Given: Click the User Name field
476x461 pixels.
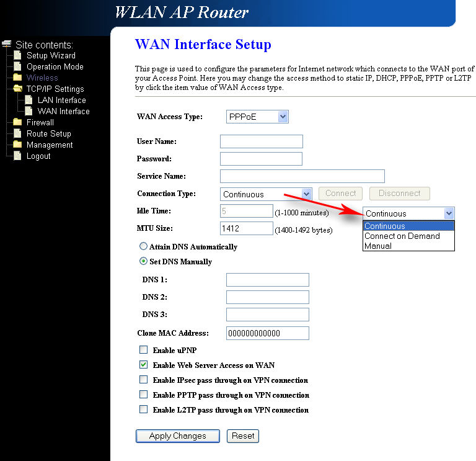Looking at the screenshot, I should tap(262, 141).
